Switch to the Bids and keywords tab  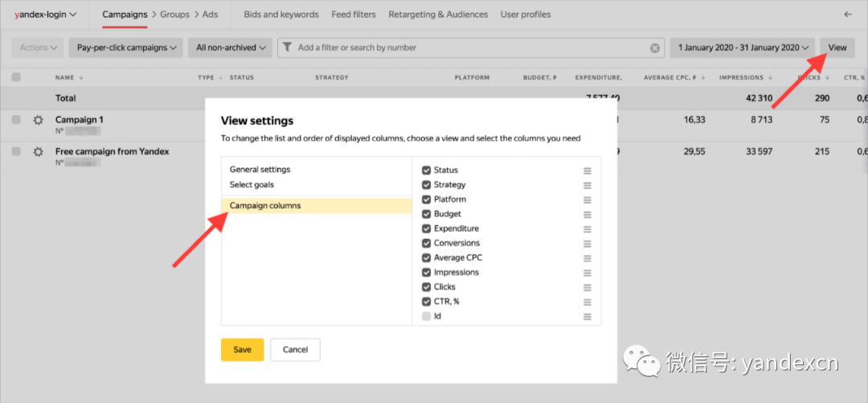click(x=281, y=14)
